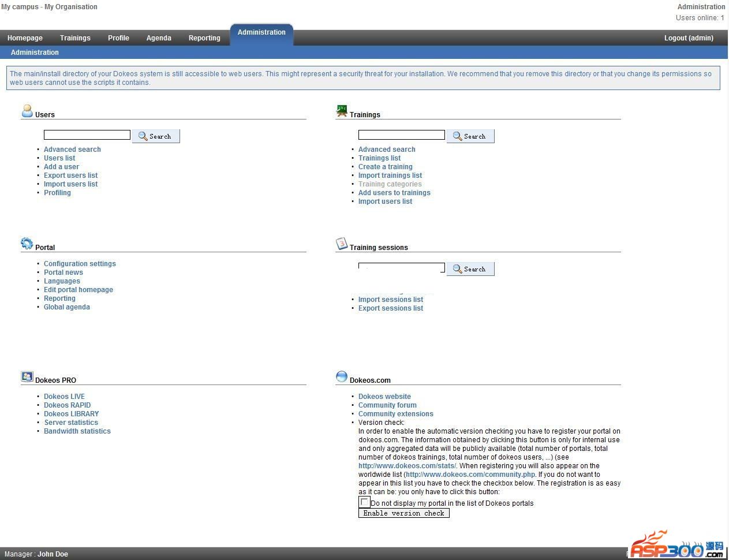Click the Training sessions calendar icon
The height and width of the screenshot is (560, 729).
click(342, 244)
